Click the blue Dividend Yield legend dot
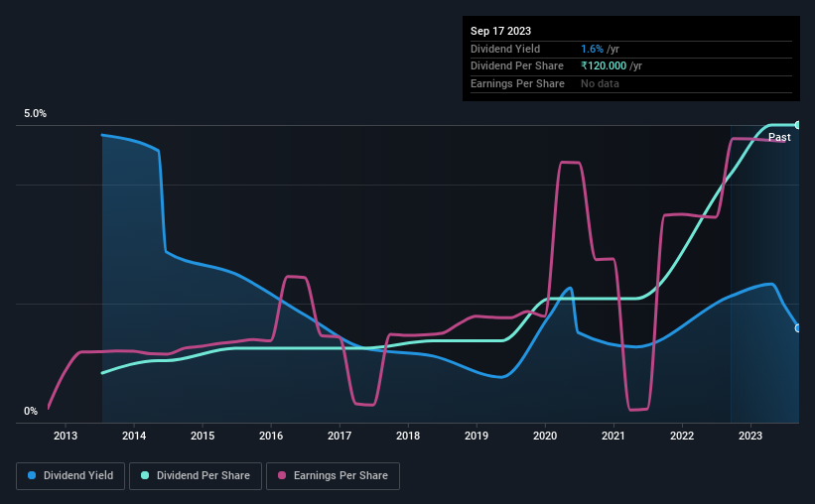The width and height of the screenshot is (815, 504). [x=32, y=475]
